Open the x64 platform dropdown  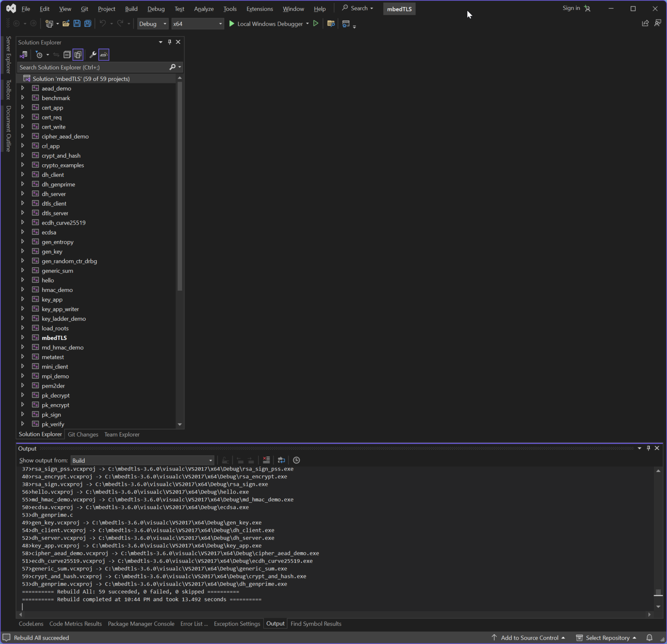point(198,23)
